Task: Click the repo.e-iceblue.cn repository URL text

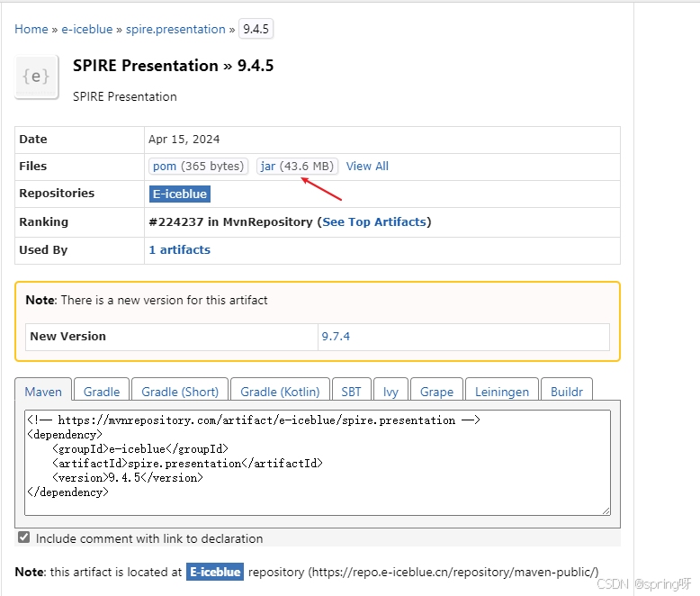Action: (x=453, y=572)
